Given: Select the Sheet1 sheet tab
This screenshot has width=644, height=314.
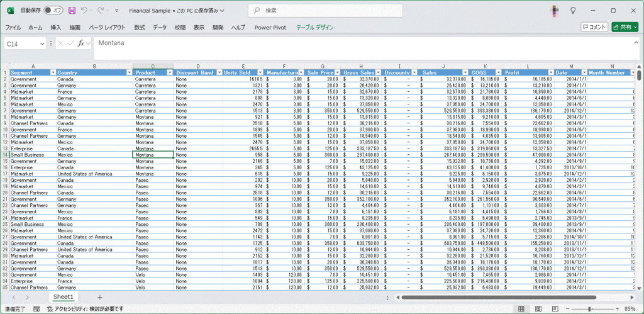Looking at the screenshot, I should pyautogui.click(x=64, y=297).
